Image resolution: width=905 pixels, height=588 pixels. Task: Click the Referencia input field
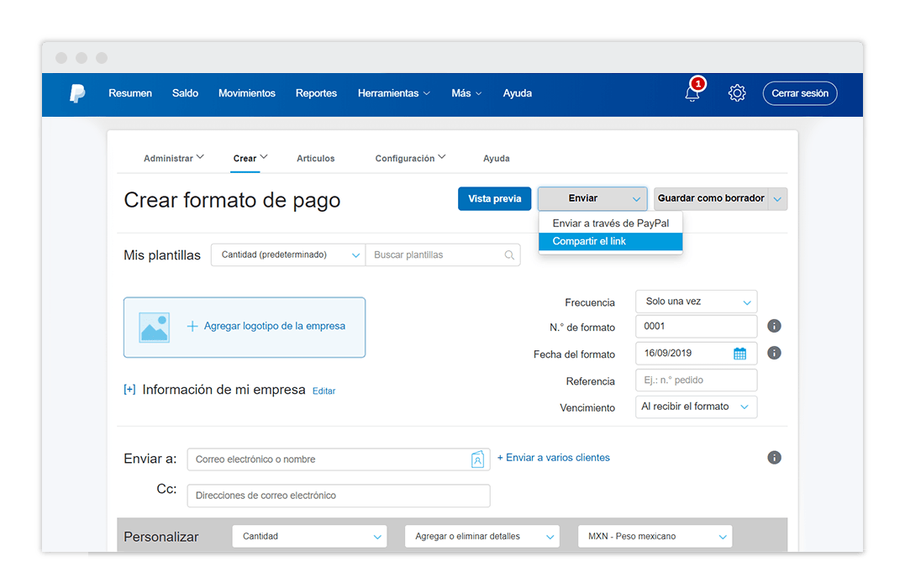pos(696,381)
